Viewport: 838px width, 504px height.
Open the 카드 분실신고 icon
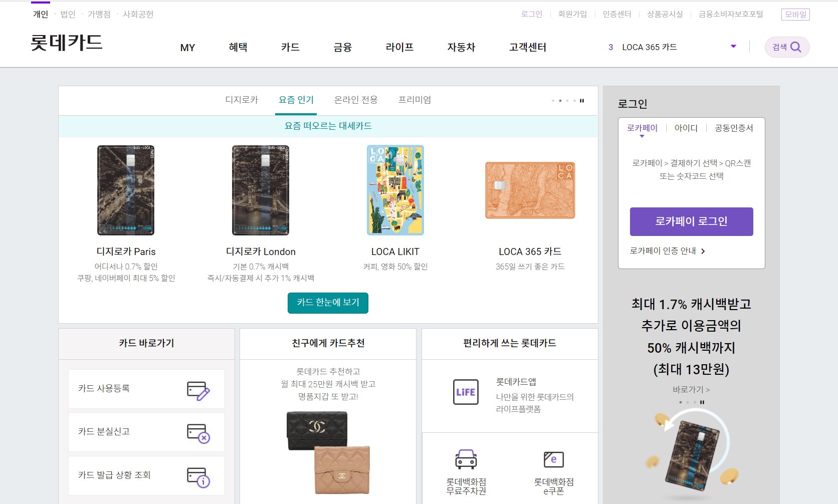[198, 433]
